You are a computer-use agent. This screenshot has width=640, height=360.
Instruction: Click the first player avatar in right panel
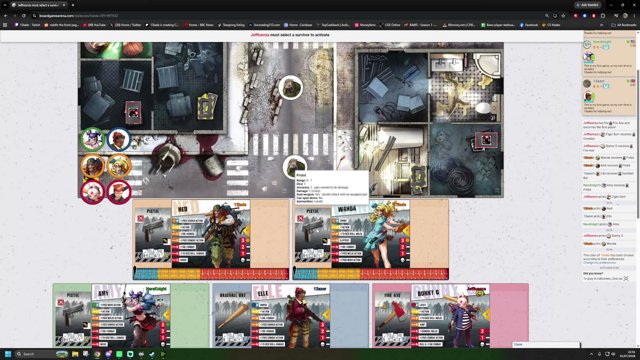(587, 44)
